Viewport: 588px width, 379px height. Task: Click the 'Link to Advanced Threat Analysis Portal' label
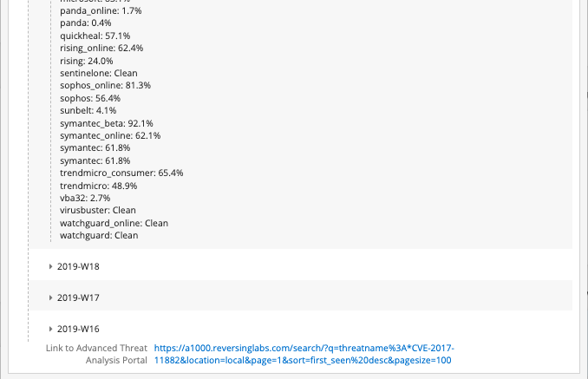pyautogui.click(x=96, y=354)
